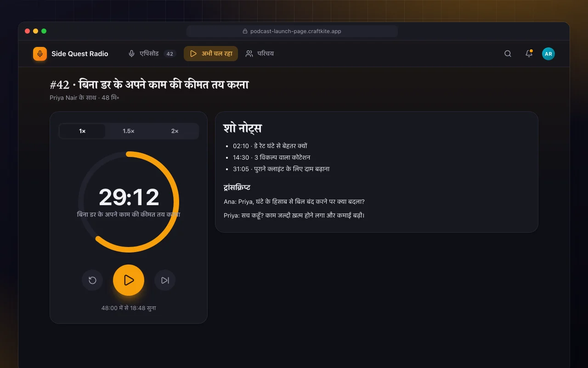Start playback with the orange play button

(129, 280)
